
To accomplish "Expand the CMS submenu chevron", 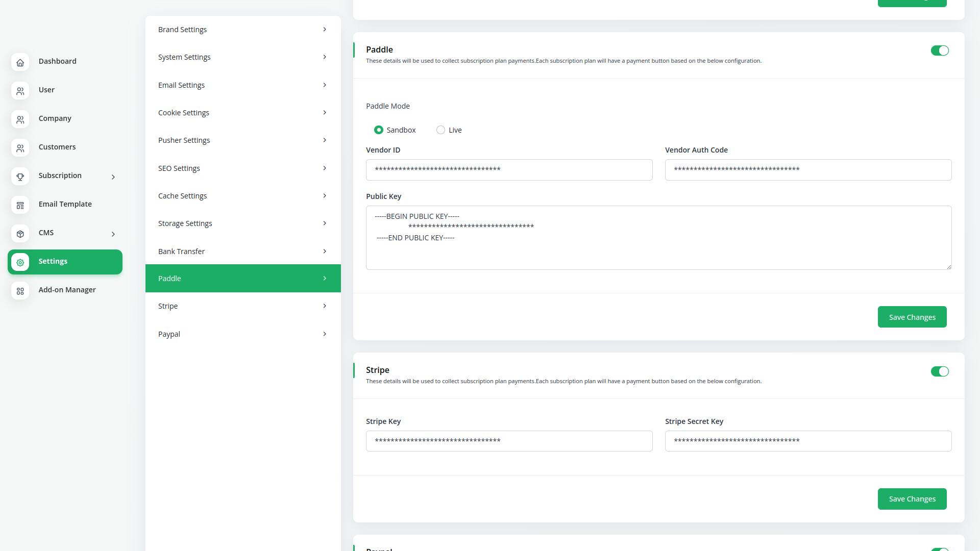I will [113, 234].
